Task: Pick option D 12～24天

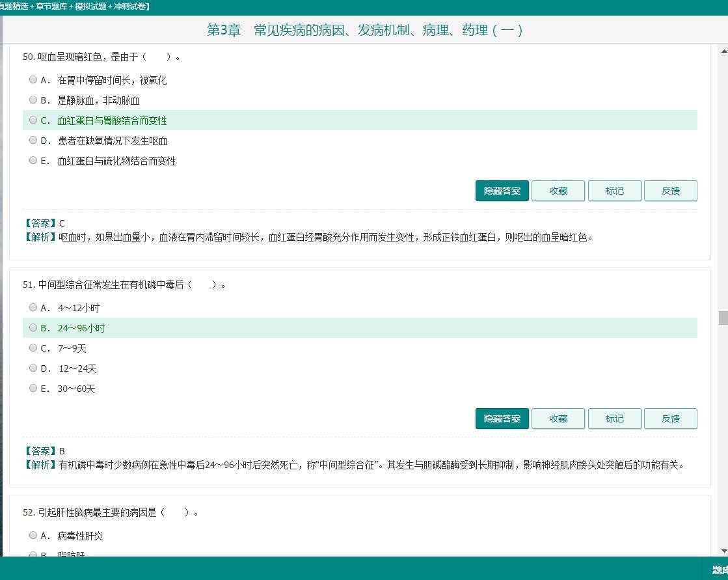Action: click(33, 368)
